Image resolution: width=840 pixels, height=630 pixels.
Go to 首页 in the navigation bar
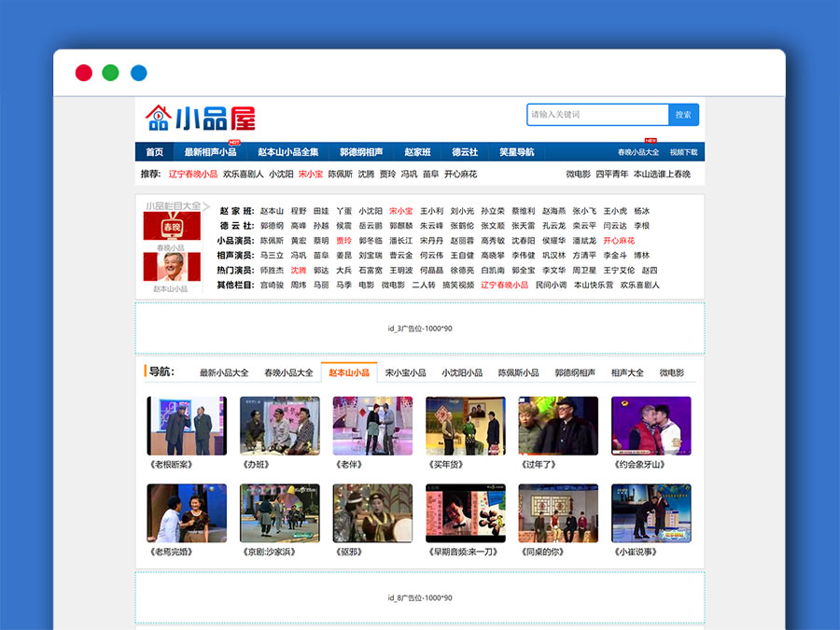[154, 152]
